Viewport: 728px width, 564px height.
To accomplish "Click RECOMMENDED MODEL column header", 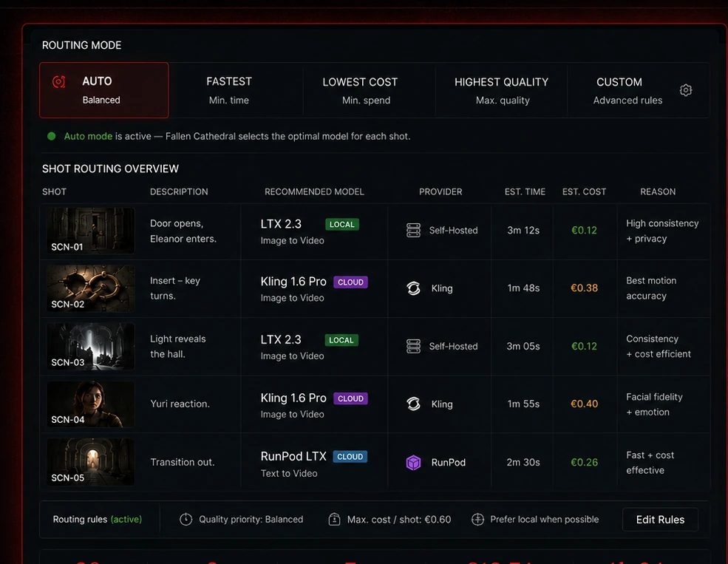I will 314,191.
